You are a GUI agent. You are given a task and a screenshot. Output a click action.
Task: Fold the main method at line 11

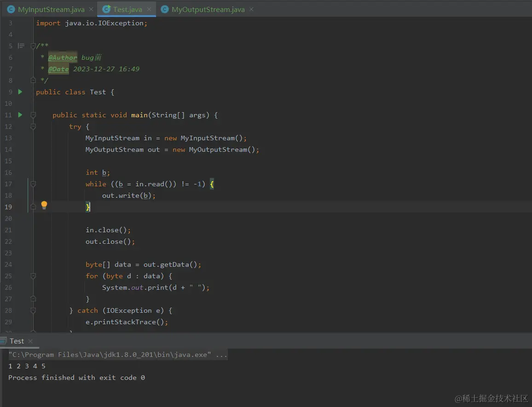coord(33,115)
